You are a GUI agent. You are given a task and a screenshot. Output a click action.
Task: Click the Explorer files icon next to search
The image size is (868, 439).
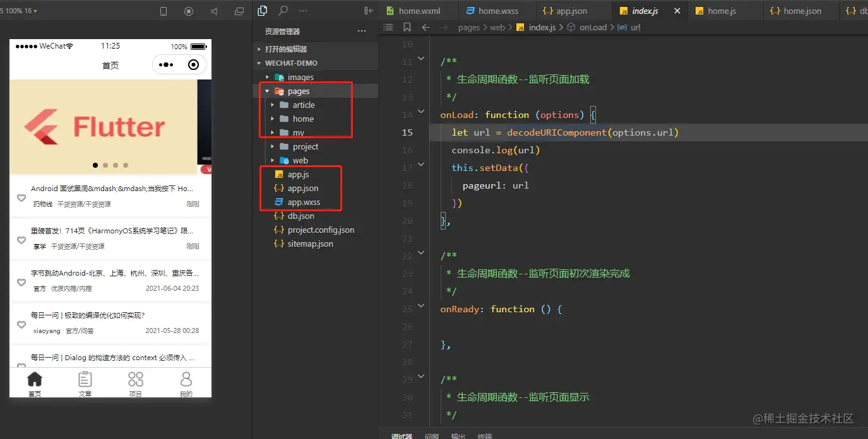click(x=262, y=11)
